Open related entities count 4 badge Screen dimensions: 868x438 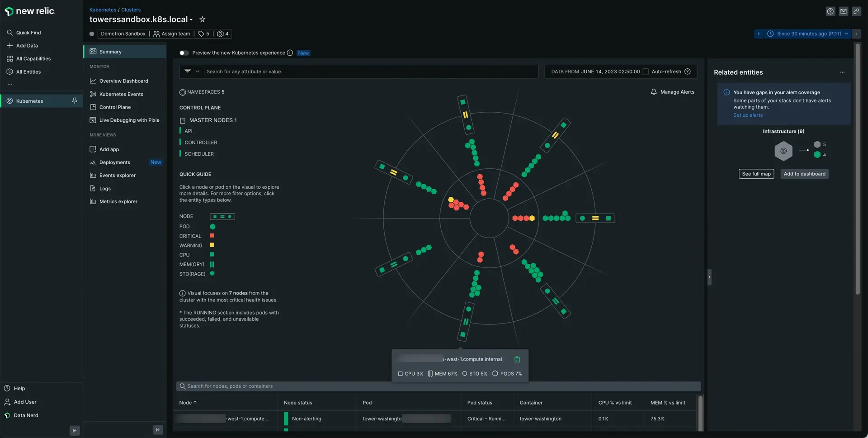(223, 34)
